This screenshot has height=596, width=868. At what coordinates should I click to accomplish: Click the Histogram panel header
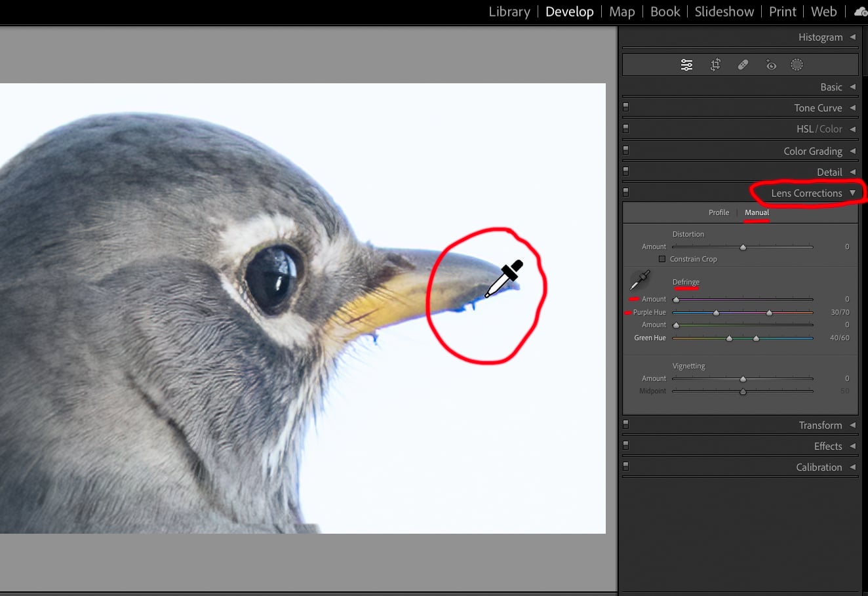(820, 37)
